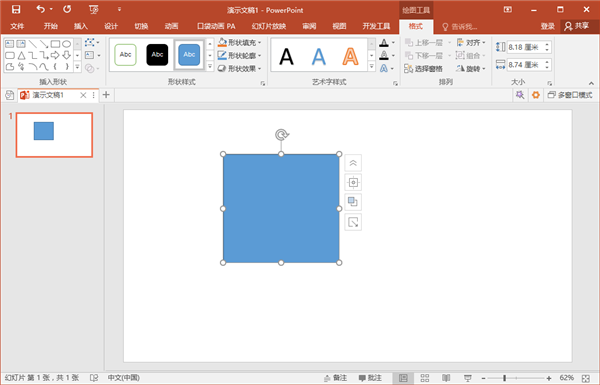
Task: Open the shape styles dialog launcher
Action: point(262,83)
